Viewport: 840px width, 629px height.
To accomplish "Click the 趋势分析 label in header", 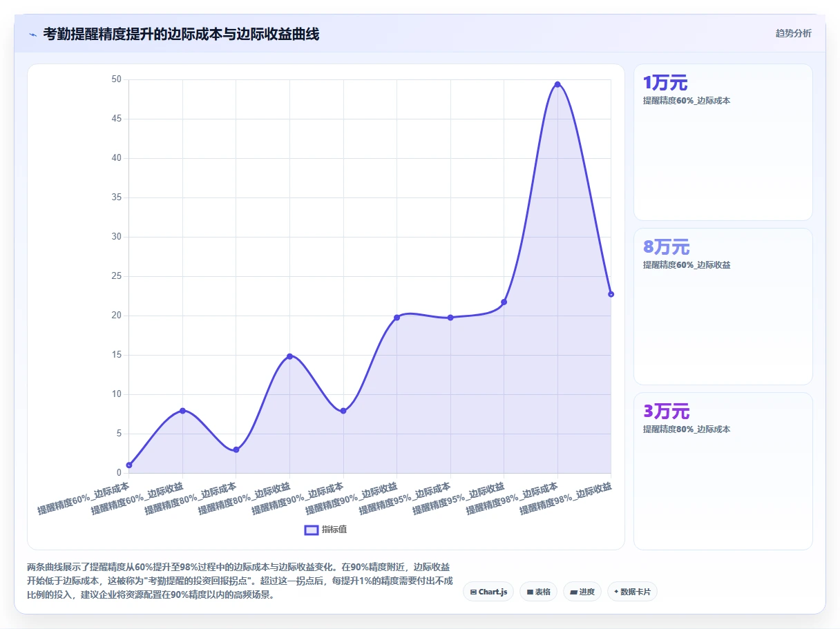I will coord(794,33).
